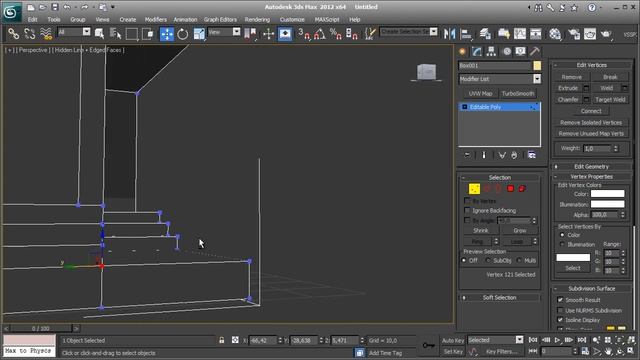
Task: Collapse the Subdivision Surface rollout
Action: coord(591,289)
